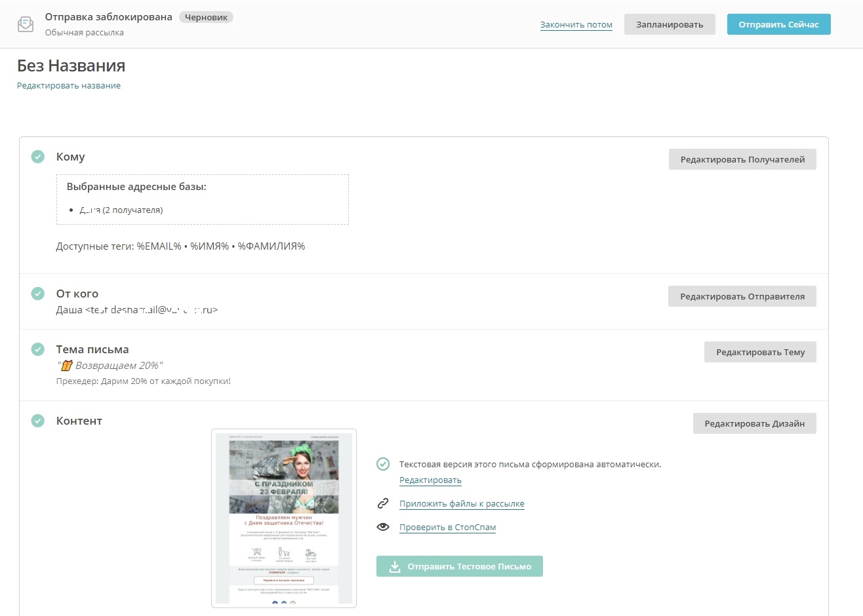Open Приложить файлы к рассылке link

(462, 504)
